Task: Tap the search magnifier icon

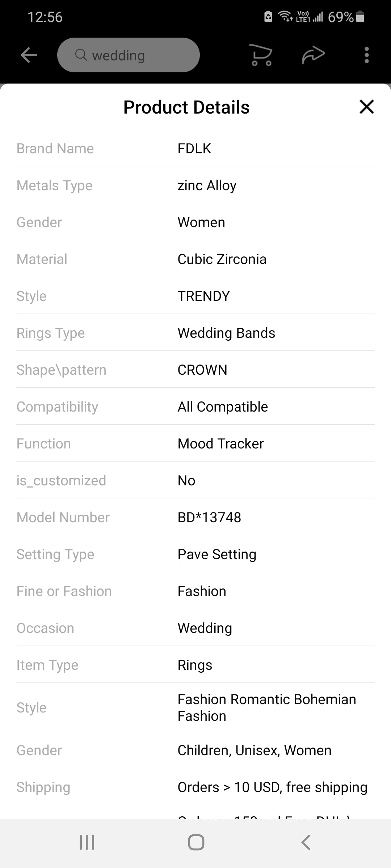Action: [81, 55]
